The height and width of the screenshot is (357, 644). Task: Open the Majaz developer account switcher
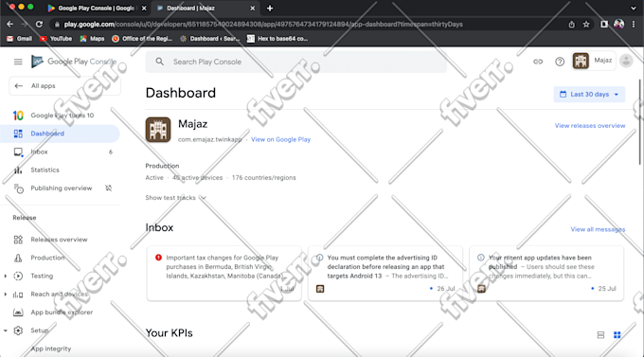point(594,61)
